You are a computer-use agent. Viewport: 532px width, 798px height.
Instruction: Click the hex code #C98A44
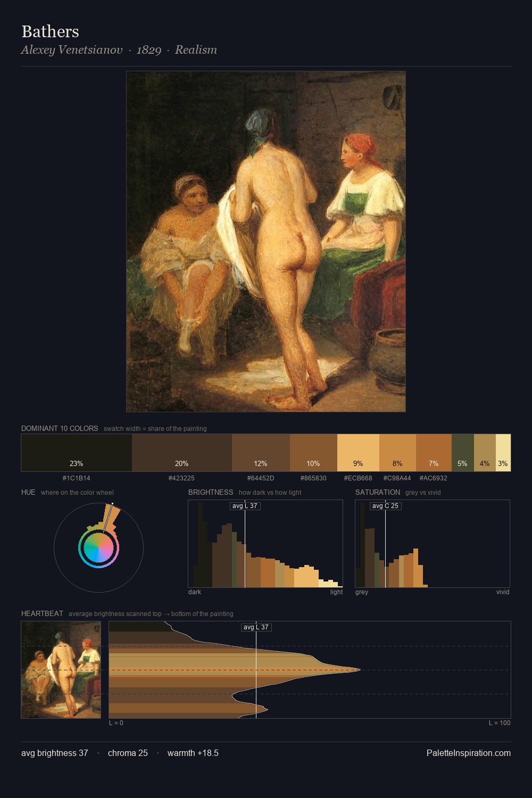pos(397,478)
